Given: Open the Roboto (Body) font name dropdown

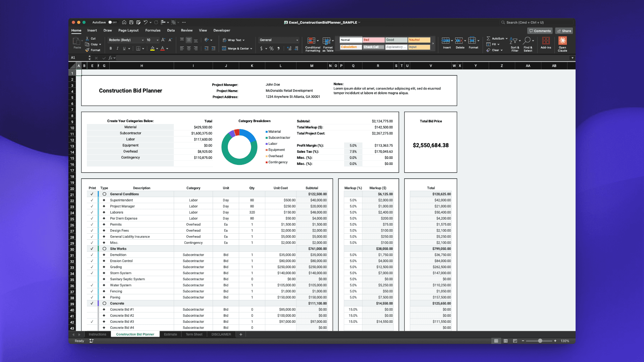Looking at the screenshot, I should (x=143, y=40).
